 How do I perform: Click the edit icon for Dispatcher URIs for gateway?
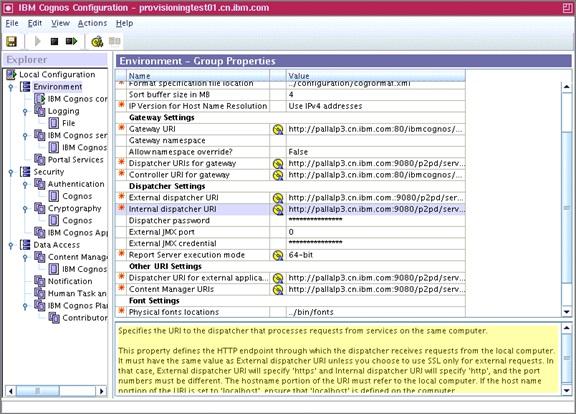coord(278,163)
